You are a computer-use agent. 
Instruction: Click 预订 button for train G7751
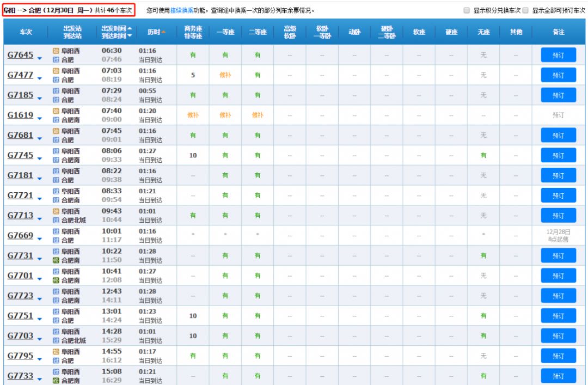pyautogui.click(x=558, y=316)
